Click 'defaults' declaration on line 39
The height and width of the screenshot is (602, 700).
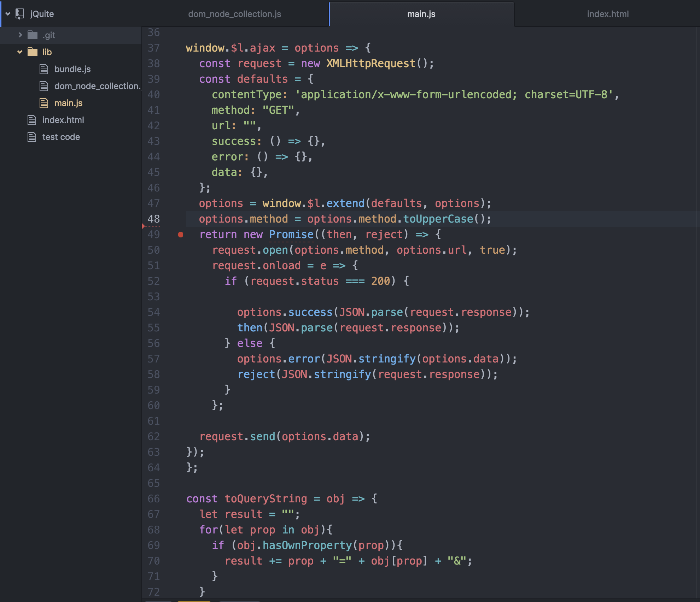coord(262,79)
